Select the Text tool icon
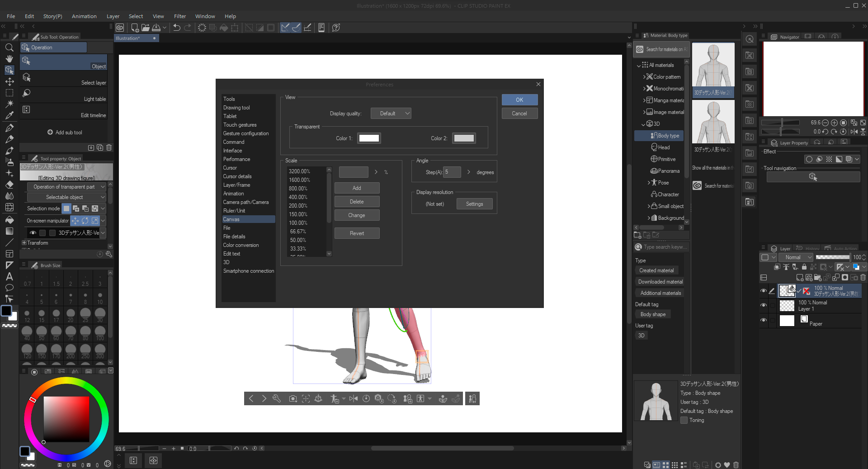This screenshot has height=469, width=868. [x=9, y=276]
